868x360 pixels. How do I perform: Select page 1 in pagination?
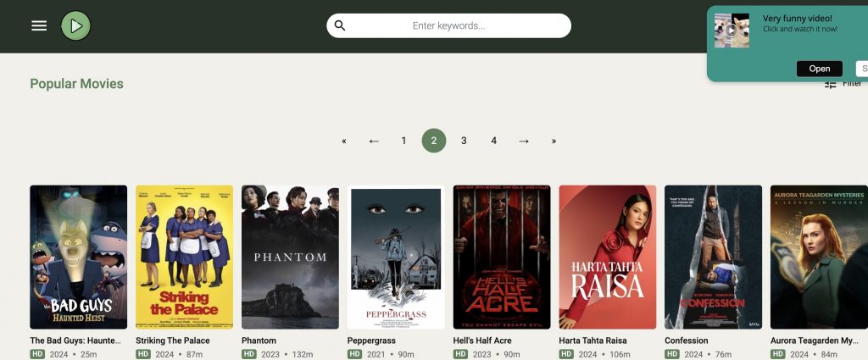(403, 141)
